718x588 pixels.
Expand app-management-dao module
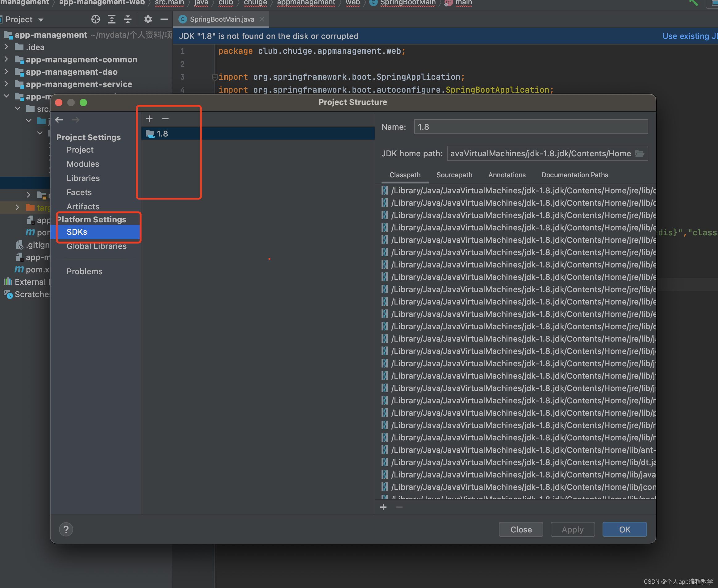[6, 71]
